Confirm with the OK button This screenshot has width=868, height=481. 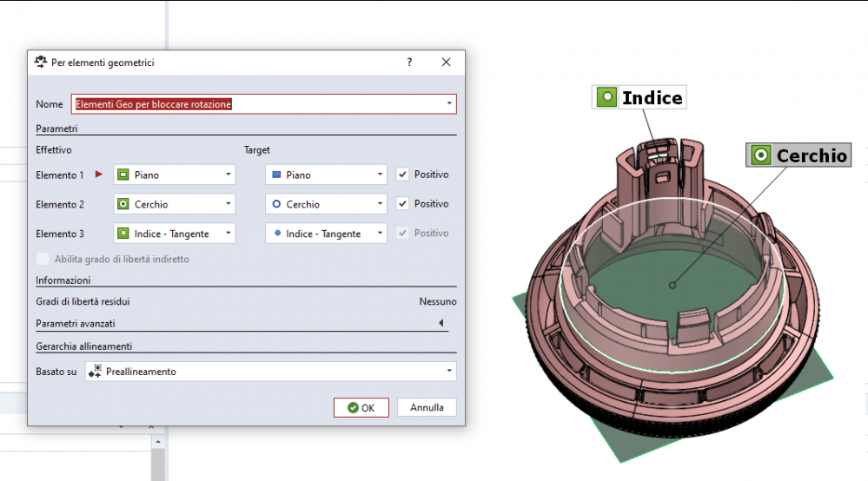(x=361, y=407)
